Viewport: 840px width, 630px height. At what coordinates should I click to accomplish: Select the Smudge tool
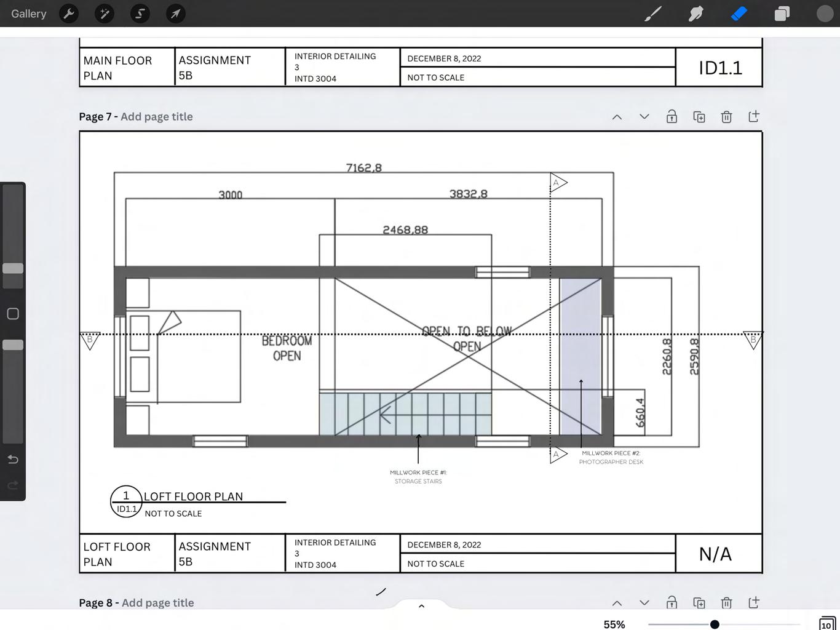pos(696,14)
